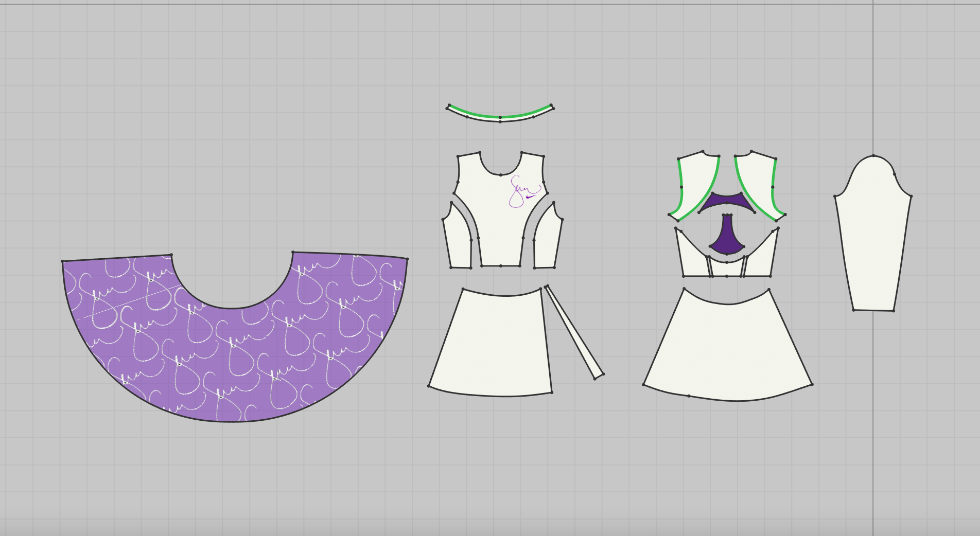
Task: Click the center point of neckline band
Action: pos(500,118)
